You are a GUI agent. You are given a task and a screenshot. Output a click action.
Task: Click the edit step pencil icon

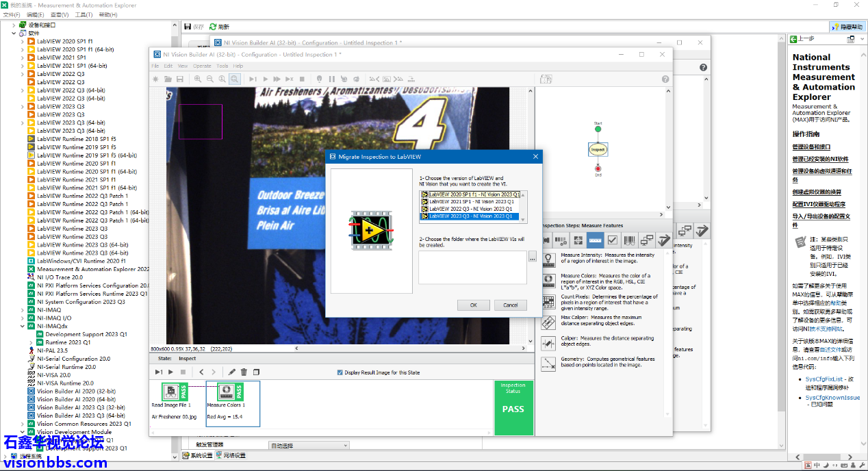231,372
